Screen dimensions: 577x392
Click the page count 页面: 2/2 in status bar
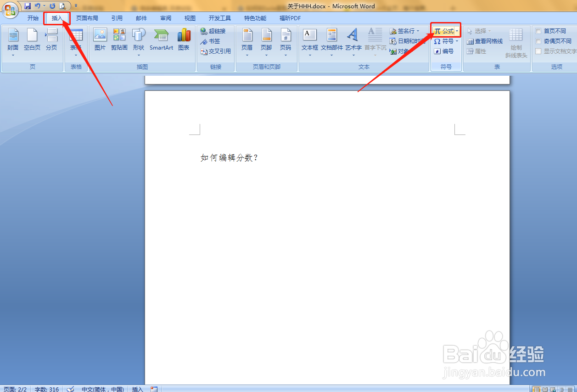coord(15,389)
